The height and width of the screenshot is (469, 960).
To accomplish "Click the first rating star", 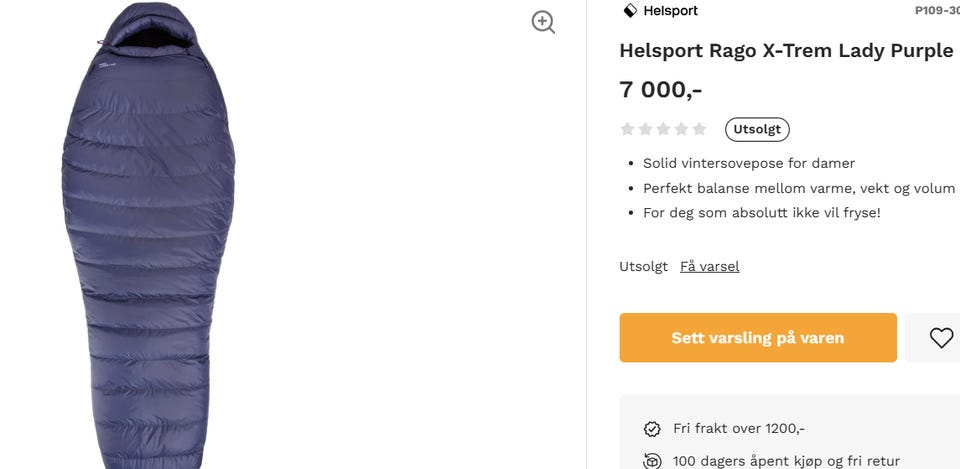I will 628,129.
